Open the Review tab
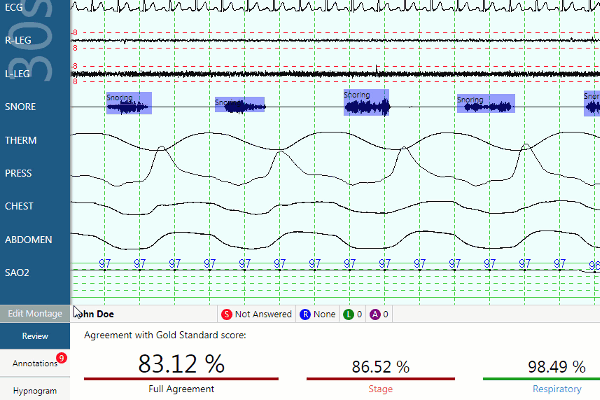The image size is (600, 400). click(x=35, y=337)
